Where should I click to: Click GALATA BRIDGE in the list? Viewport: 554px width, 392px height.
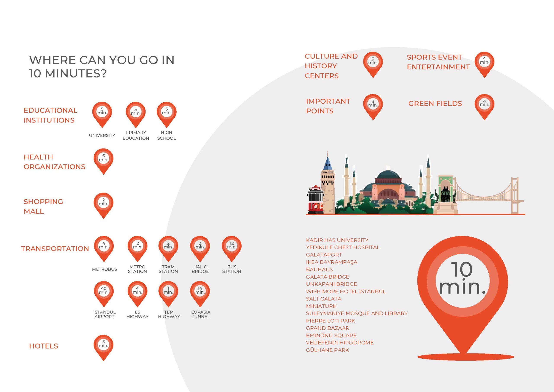click(327, 277)
